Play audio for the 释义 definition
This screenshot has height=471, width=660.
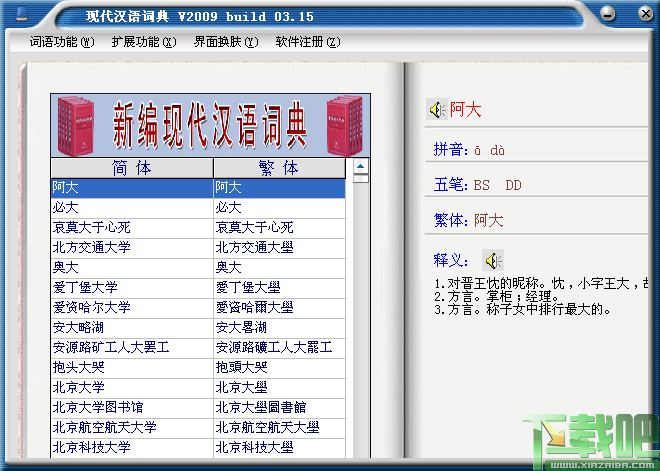(493, 260)
